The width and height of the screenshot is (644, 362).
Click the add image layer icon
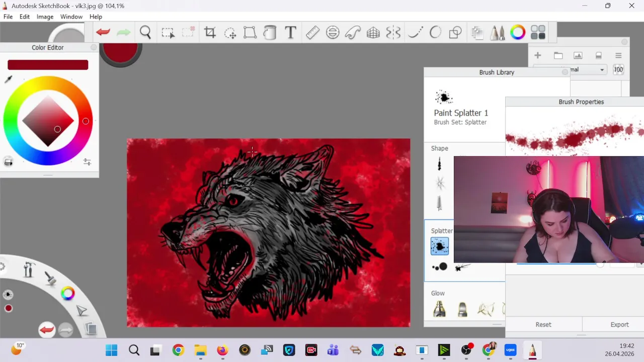(578, 55)
